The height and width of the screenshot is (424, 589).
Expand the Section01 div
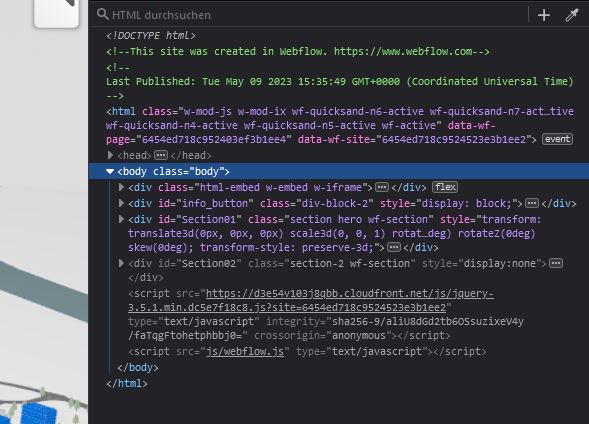click(121, 219)
